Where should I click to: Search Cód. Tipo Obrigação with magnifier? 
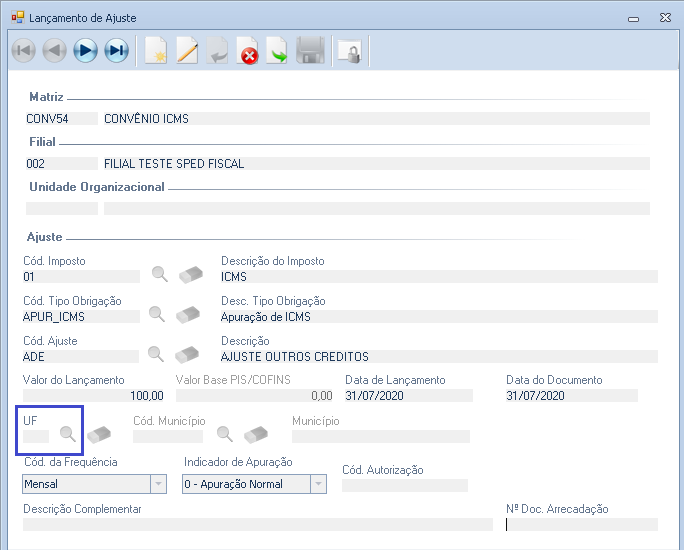click(157, 314)
